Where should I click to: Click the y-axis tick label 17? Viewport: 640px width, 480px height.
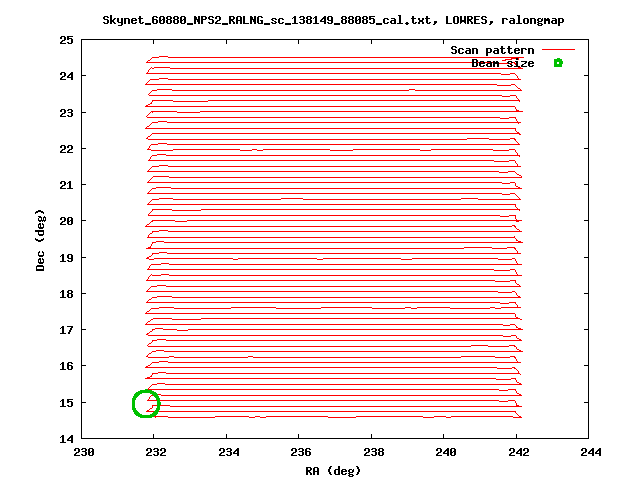[67, 330]
